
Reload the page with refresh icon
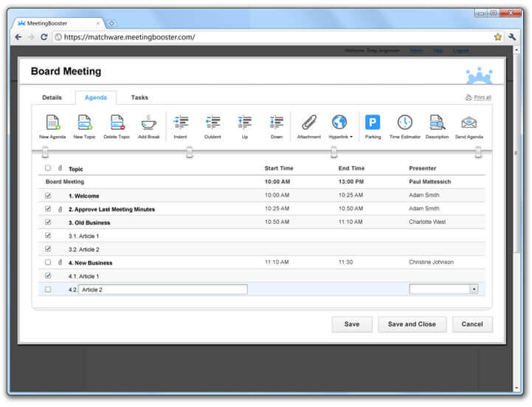(x=44, y=37)
